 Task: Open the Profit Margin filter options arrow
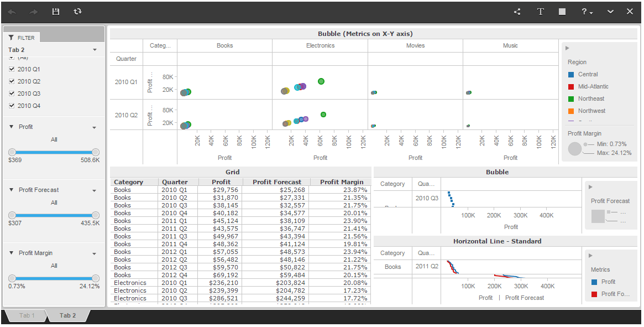tap(95, 254)
